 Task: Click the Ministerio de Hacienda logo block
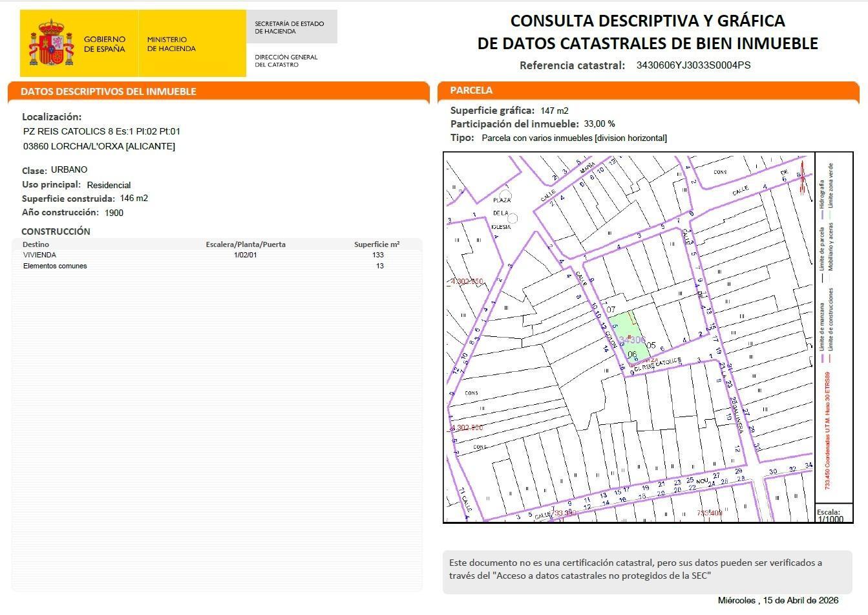[x=171, y=44]
